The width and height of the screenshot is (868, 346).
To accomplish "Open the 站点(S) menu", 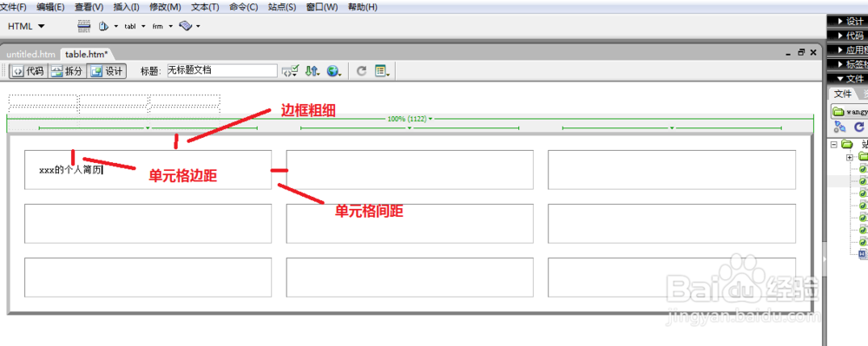I will click(x=282, y=7).
